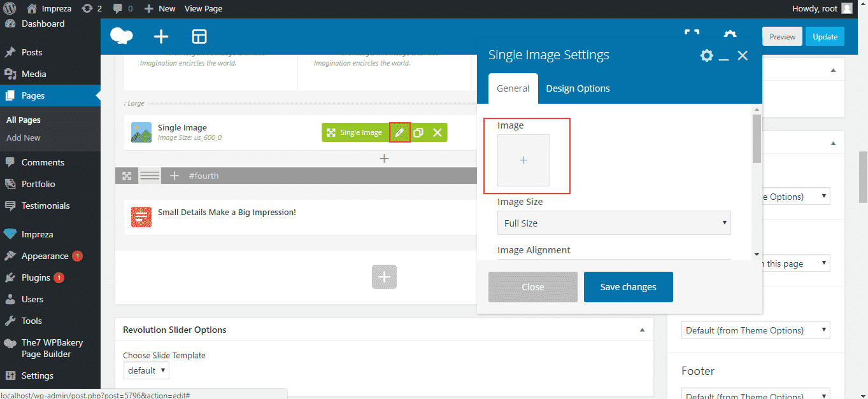Click the WordPress logo in admin bar
The image size is (868, 399).
10,8
